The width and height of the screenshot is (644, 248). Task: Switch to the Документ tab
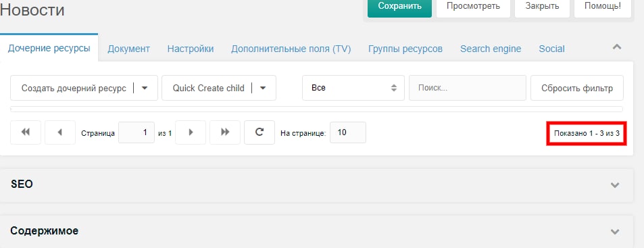(128, 49)
